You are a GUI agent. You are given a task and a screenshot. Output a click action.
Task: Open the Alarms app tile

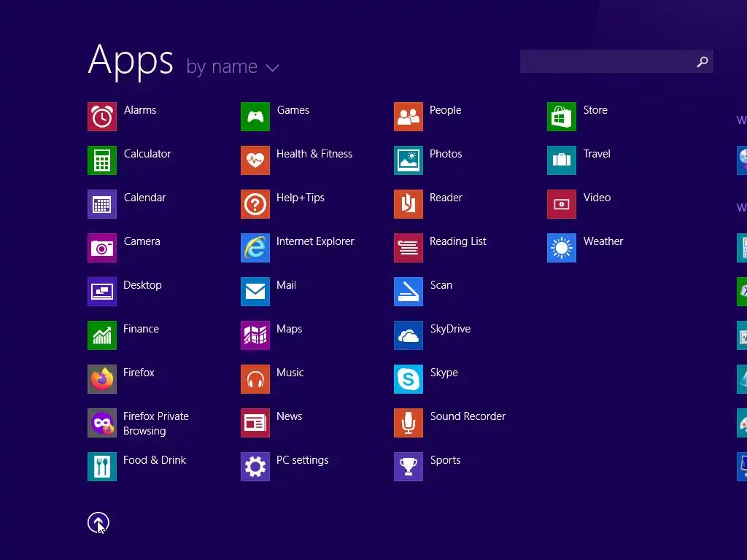pyautogui.click(x=102, y=117)
